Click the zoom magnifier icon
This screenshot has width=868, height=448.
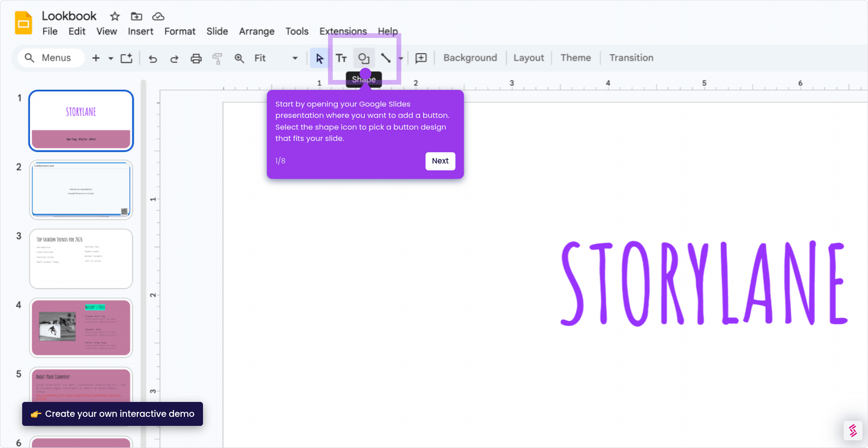tap(239, 58)
